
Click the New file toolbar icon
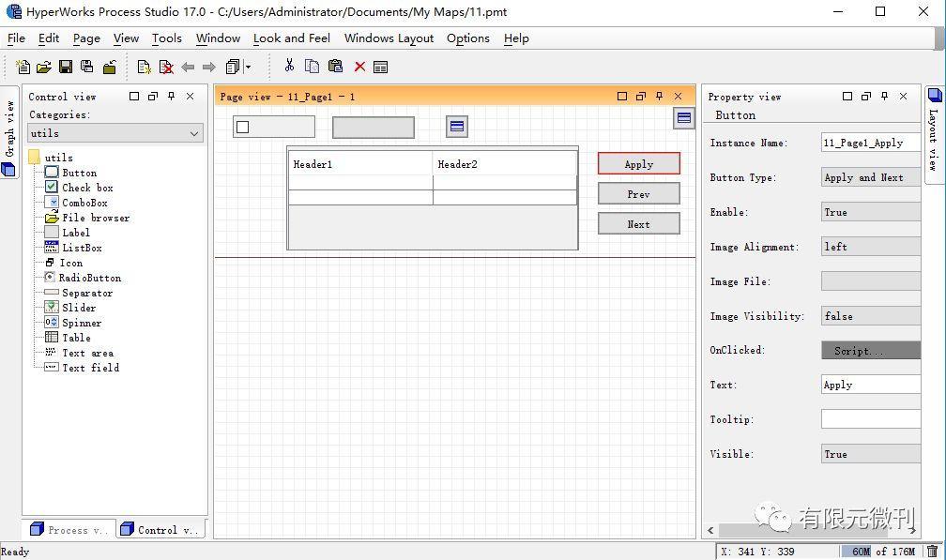point(23,67)
